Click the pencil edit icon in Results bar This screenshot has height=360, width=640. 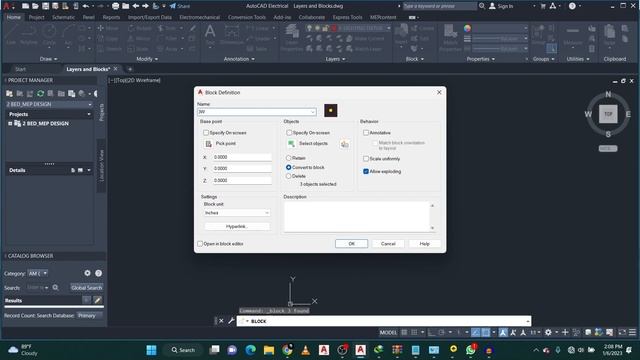tap(98, 300)
